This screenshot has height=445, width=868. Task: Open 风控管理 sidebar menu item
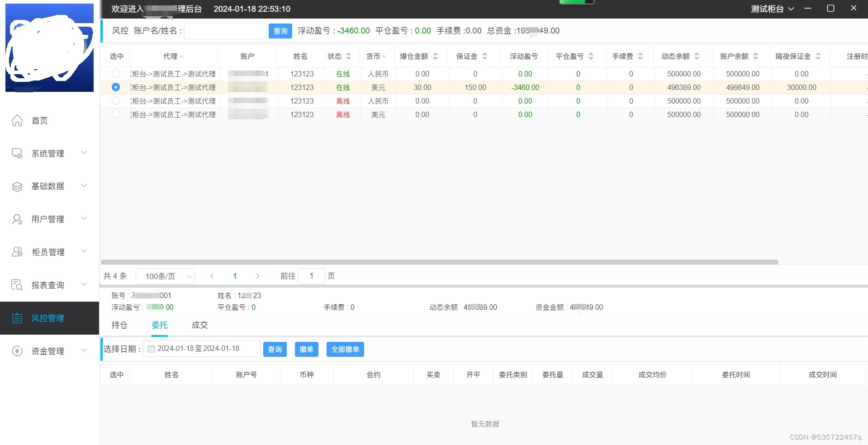49,318
